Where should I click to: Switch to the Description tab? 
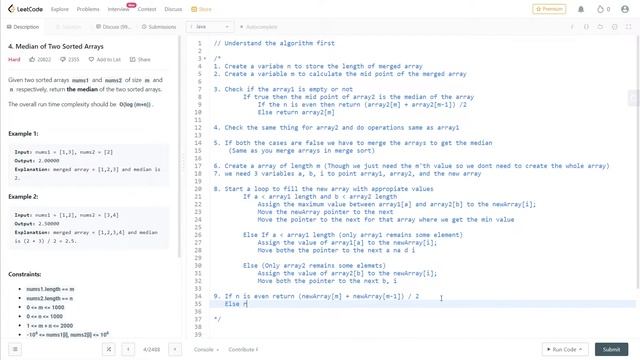(23, 27)
